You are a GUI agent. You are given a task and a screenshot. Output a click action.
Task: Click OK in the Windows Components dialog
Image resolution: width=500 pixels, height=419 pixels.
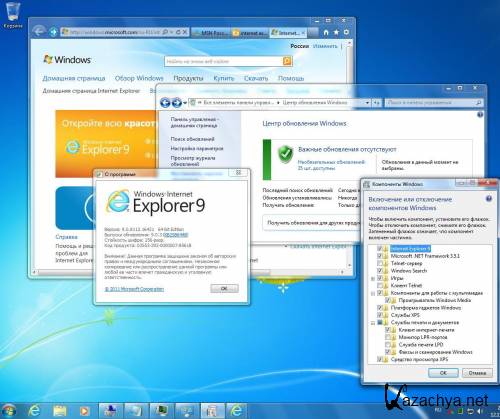click(443, 373)
